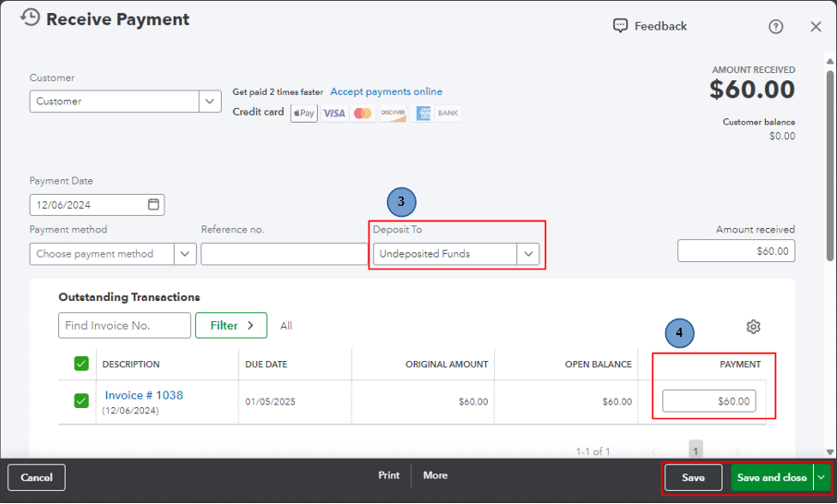Click the OPEN BALANCE column header
The width and height of the screenshot is (837, 504).
point(598,365)
